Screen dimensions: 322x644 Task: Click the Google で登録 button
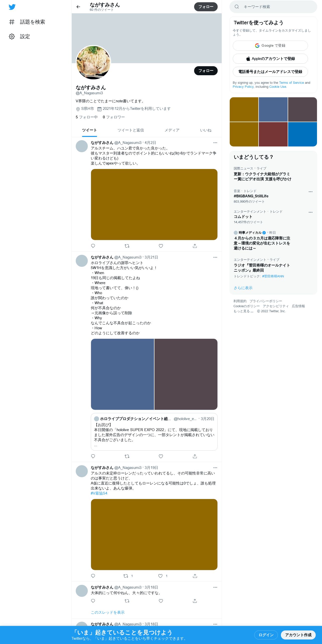pos(270,46)
